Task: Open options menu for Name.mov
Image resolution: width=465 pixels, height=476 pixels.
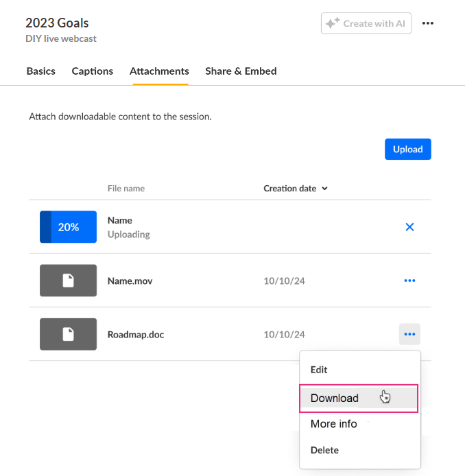Action: pyautogui.click(x=409, y=281)
